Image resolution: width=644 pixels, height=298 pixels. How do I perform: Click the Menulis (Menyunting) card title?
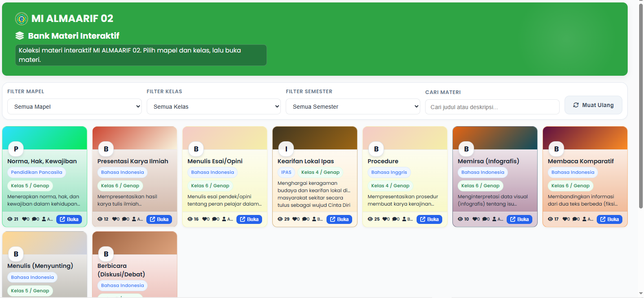pyautogui.click(x=40, y=266)
